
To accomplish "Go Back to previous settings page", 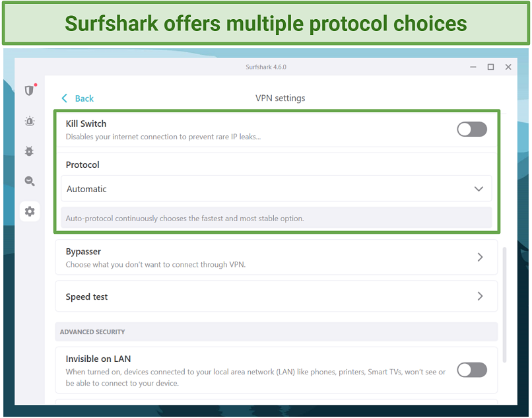I will tap(84, 98).
